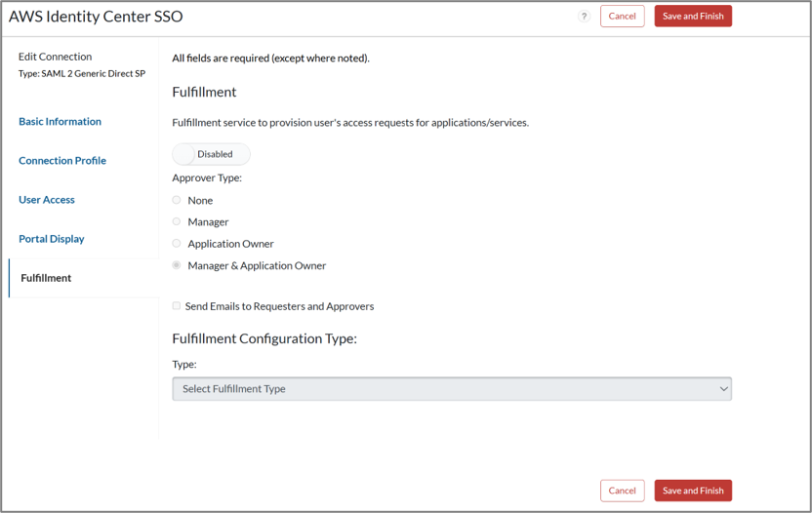The height and width of the screenshot is (513, 812).
Task: Pick Manager & Application Owner radio option
Action: [x=177, y=265]
